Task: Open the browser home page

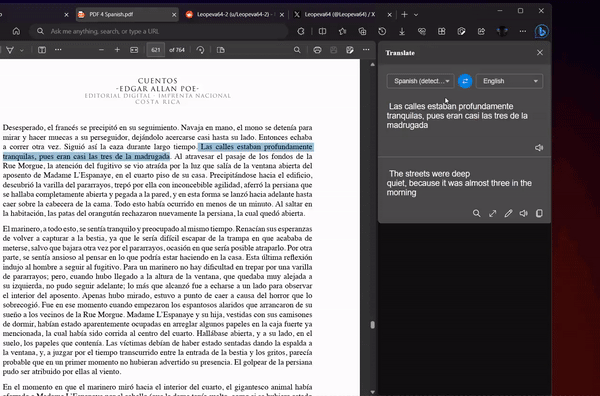Action: click(x=16, y=31)
